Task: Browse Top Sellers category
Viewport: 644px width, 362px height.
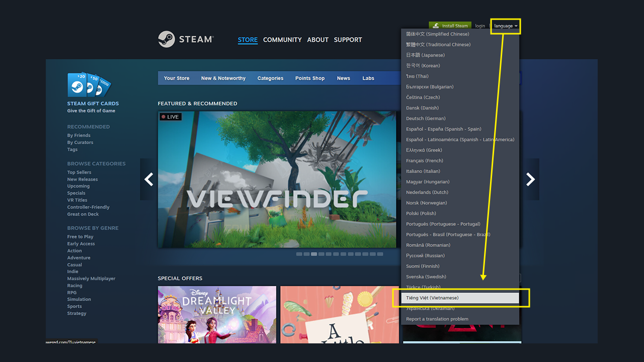Action: [x=79, y=172]
